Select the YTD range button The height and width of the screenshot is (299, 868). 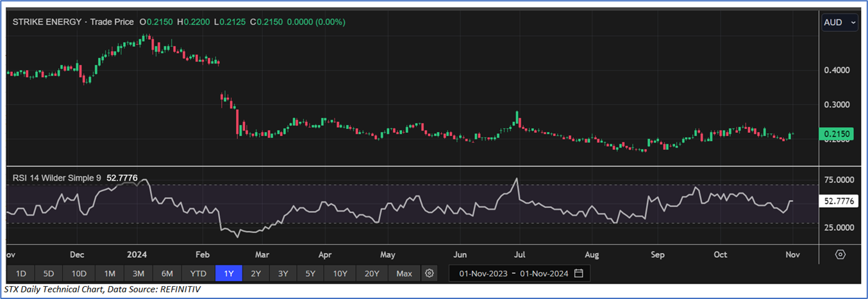(198, 273)
